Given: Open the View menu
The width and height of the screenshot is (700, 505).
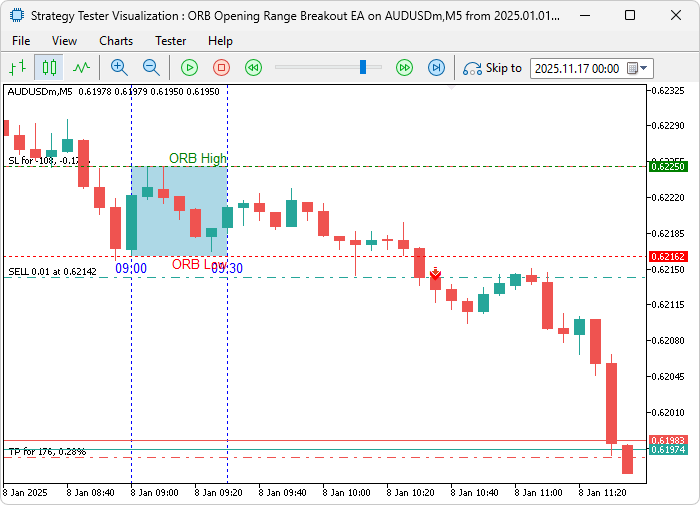Looking at the screenshot, I should [64, 41].
